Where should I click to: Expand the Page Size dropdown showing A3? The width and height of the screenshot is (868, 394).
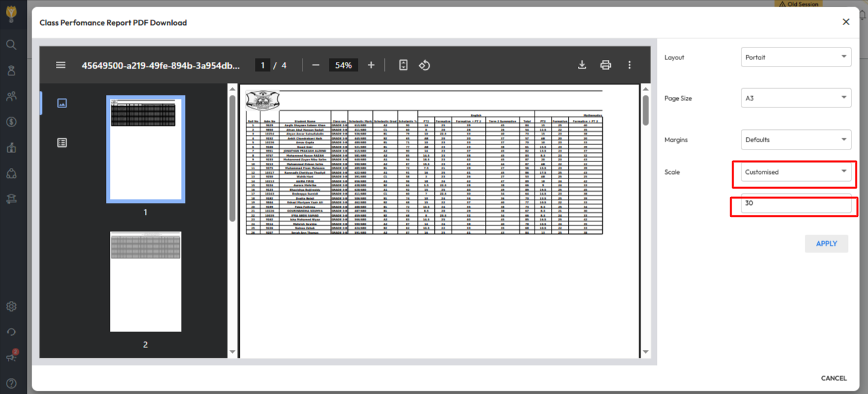[x=796, y=98]
